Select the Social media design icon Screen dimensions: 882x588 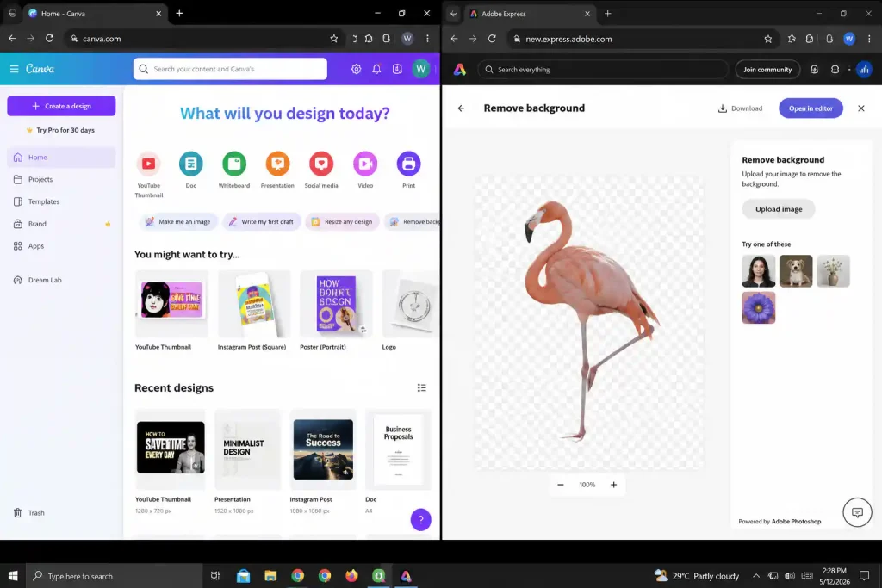point(321,164)
